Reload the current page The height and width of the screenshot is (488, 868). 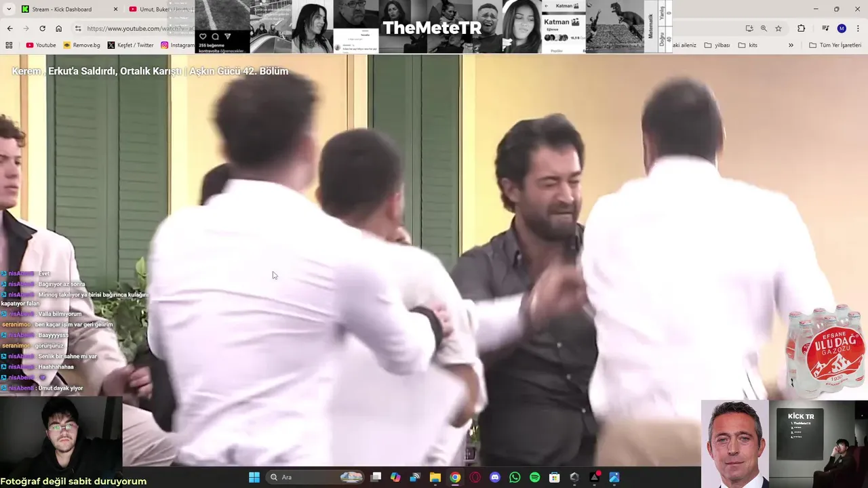pyautogui.click(x=42, y=28)
